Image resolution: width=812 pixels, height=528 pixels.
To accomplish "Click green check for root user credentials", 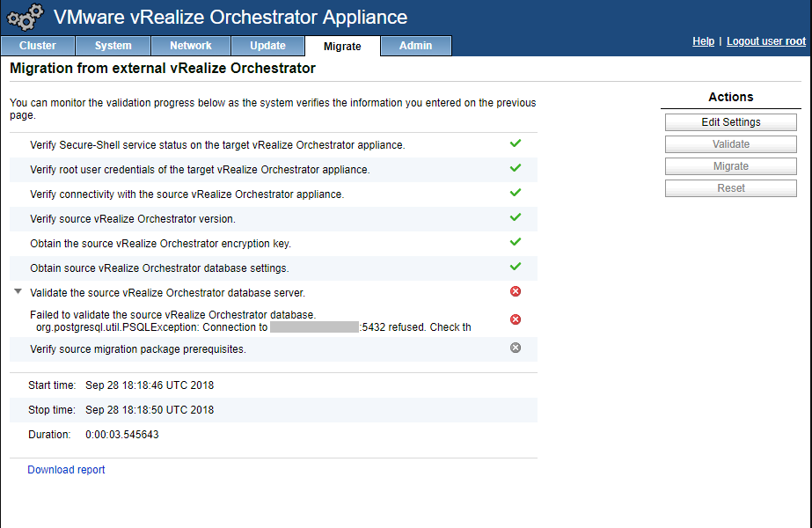I will pos(516,168).
